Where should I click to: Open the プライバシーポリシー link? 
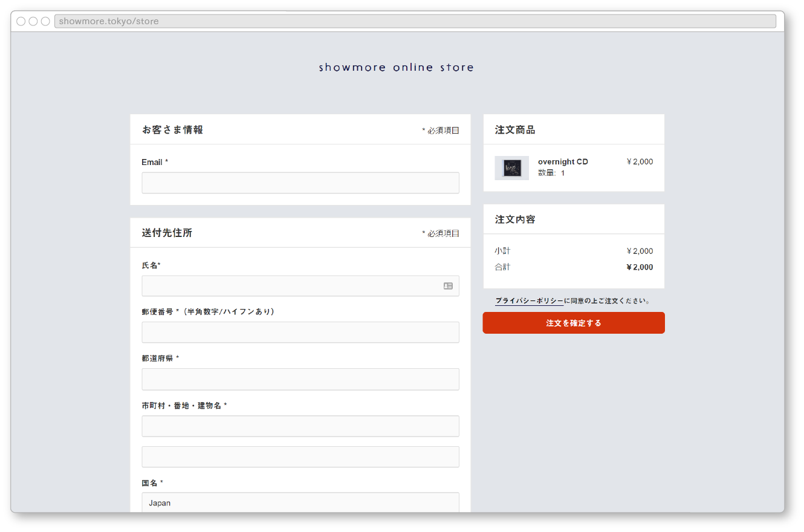point(529,300)
